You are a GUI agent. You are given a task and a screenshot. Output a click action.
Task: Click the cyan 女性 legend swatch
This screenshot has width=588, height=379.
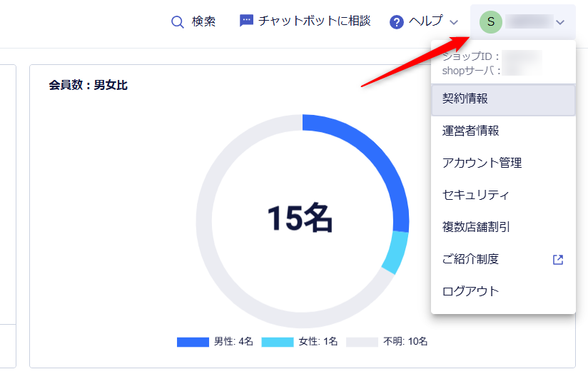(x=278, y=342)
